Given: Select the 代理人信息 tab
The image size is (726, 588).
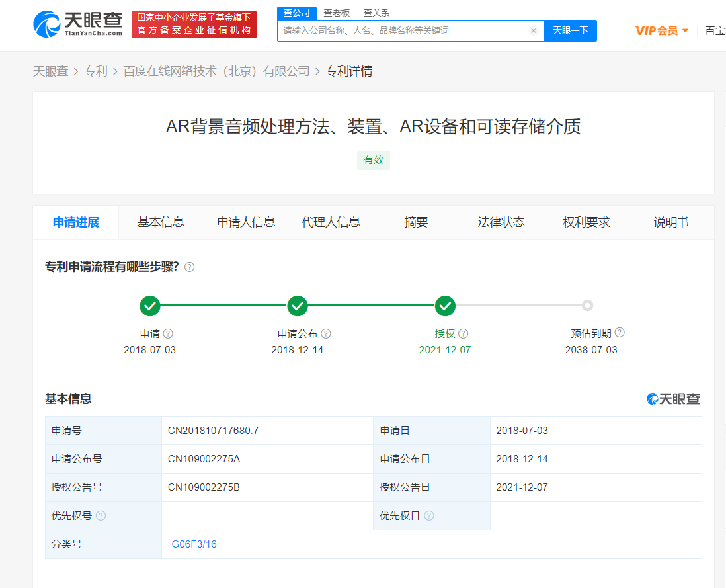Looking at the screenshot, I should pyautogui.click(x=331, y=223).
